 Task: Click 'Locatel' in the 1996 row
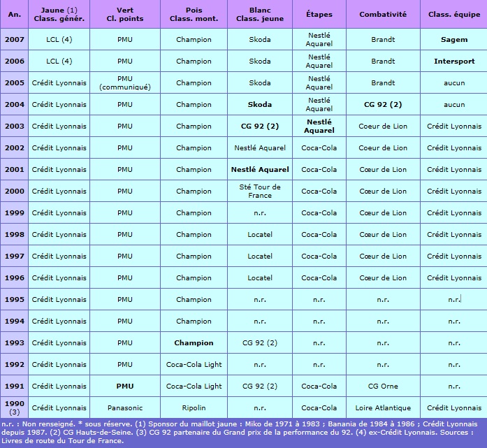[x=260, y=277]
